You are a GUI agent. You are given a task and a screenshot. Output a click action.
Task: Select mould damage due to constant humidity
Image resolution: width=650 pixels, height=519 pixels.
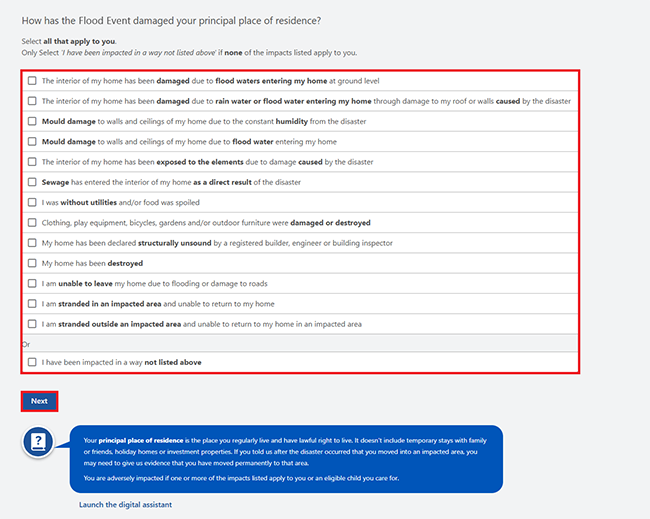[x=32, y=121]
